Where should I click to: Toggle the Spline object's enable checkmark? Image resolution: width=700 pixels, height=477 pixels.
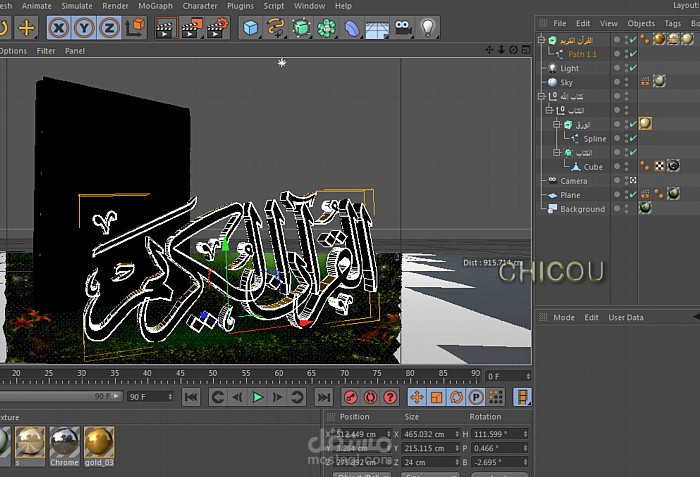pos(632,139)
